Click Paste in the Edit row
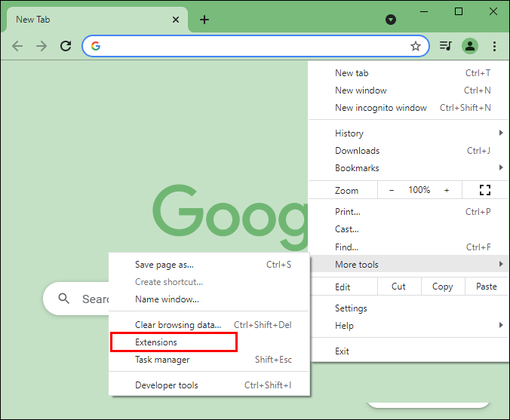The image size is (510, 420). click(x=487, y=287)
